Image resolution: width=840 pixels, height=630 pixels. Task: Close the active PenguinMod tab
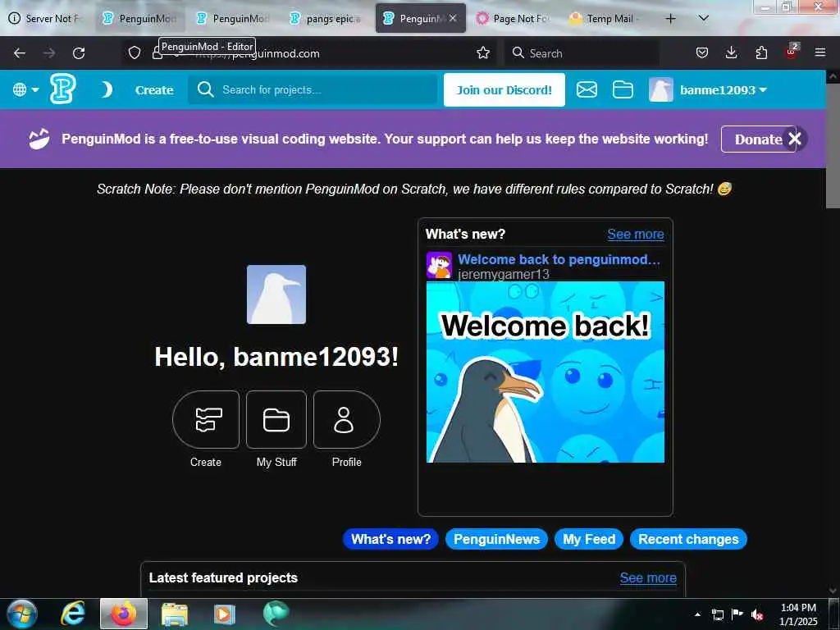[453, 18]
